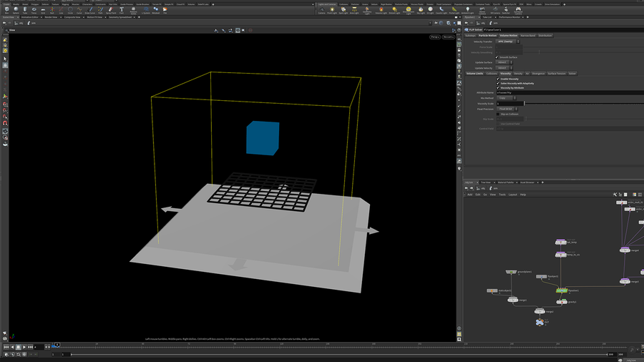
Task: Switch to the Divergence tab
Action: click(538, 74)
